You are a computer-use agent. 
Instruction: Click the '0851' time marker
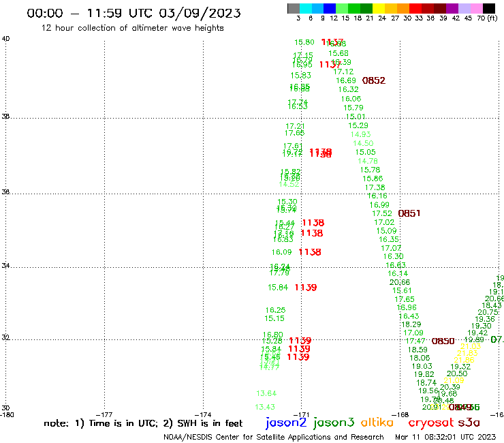(x=409, y=213)
